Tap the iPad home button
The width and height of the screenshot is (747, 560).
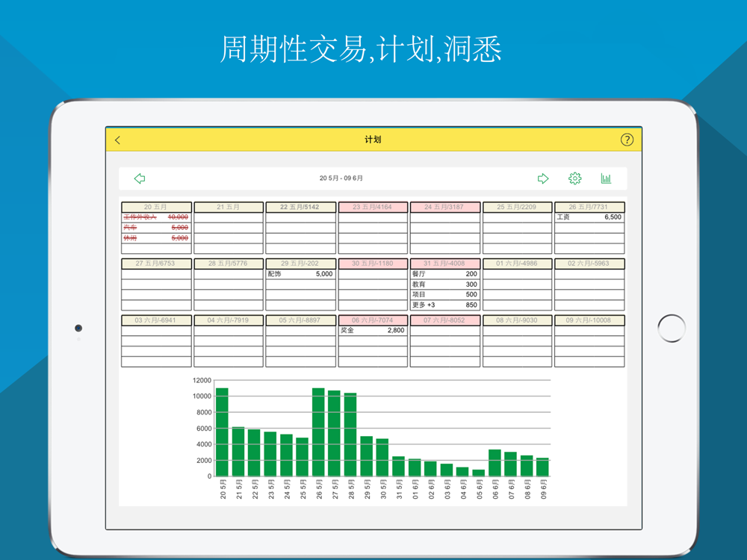(672, 328)
